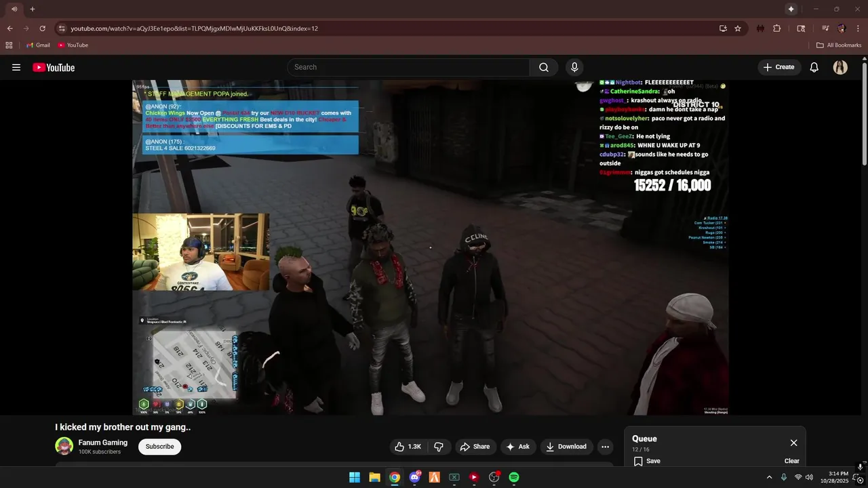The height and width of the screenshot is (488, 868).
Task: Download the video
Action: tap(566, 447)
